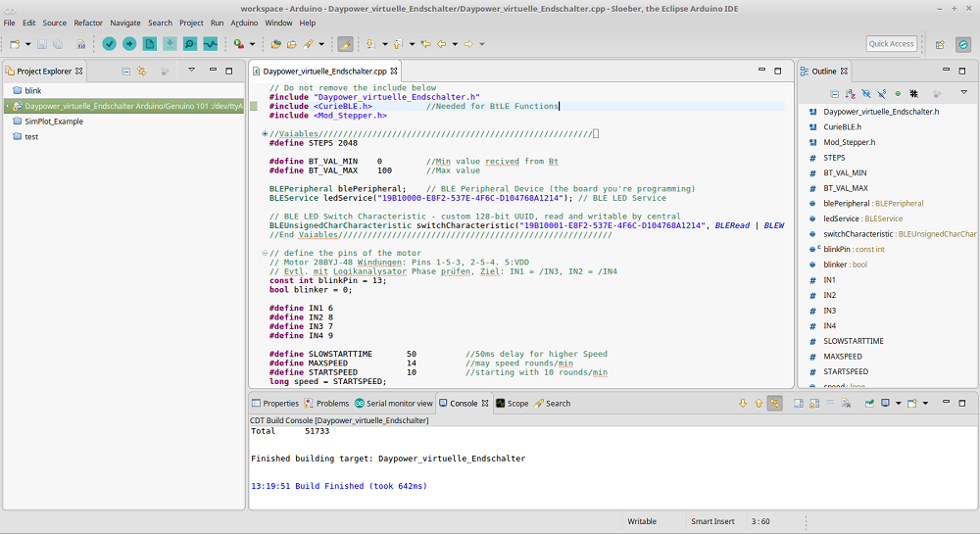The height and width of the screenshot is (534, 980).
Task: Open the bottom panel Search tab
Action: click(x=553, y=404)
